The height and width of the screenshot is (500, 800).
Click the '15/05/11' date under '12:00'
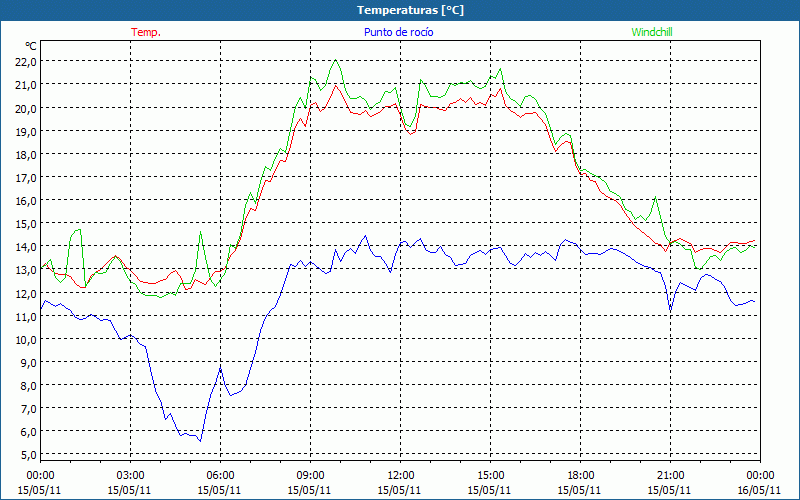pyautogui.click(x=399, y=490)
